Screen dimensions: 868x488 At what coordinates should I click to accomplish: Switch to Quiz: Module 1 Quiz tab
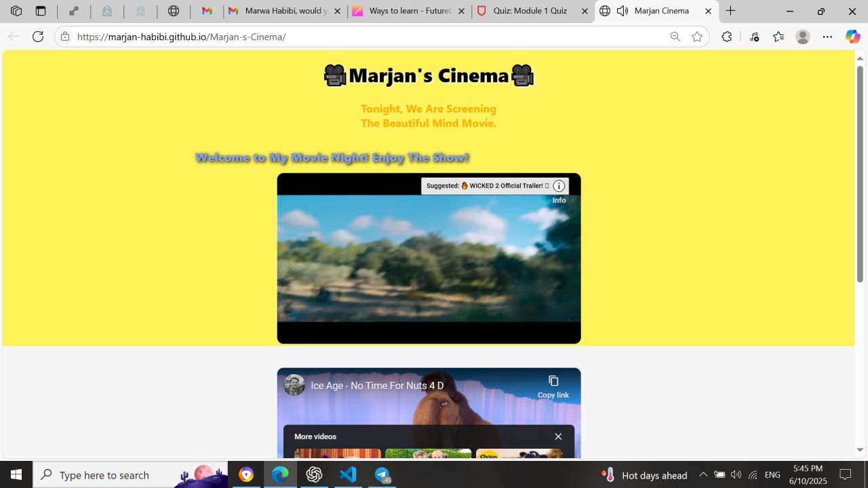532,11
